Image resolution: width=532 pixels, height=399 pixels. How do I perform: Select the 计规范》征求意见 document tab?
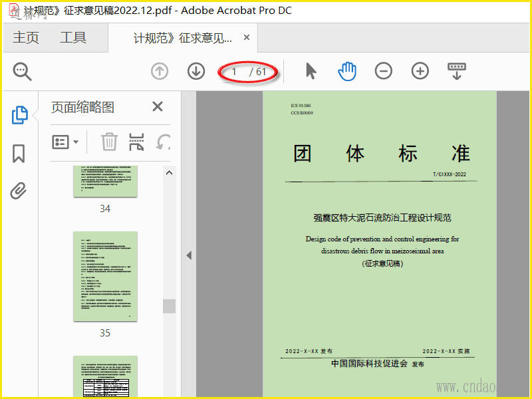[x=182, y=38]
